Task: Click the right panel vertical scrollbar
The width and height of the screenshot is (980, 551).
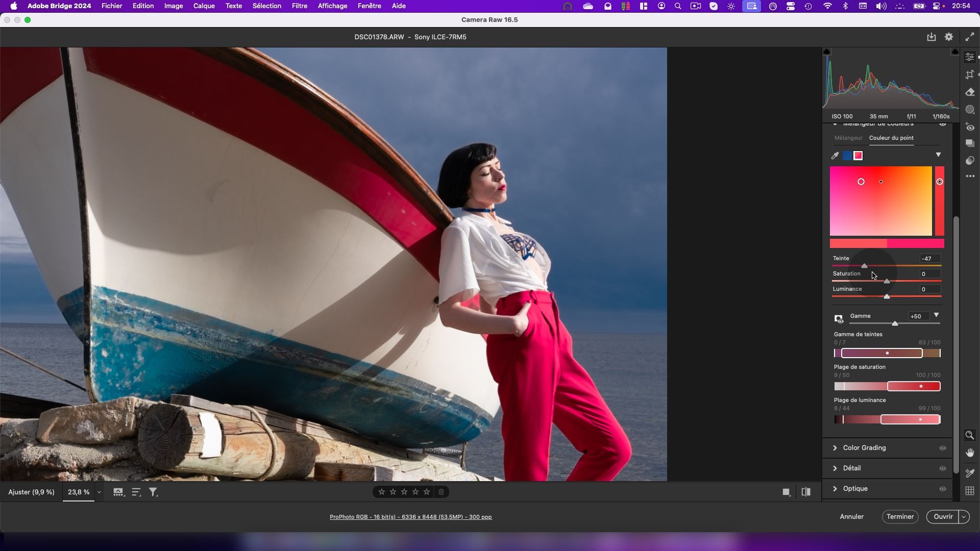Action: click(956, 345)
